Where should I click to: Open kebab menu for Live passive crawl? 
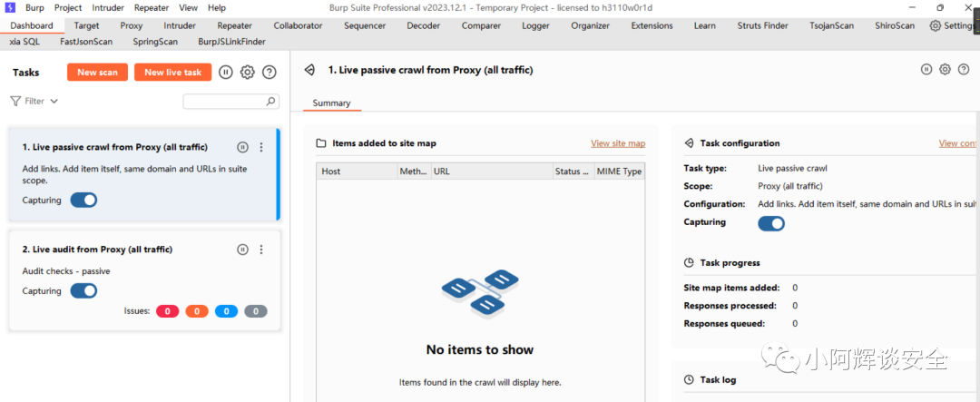tap(261, 147)
